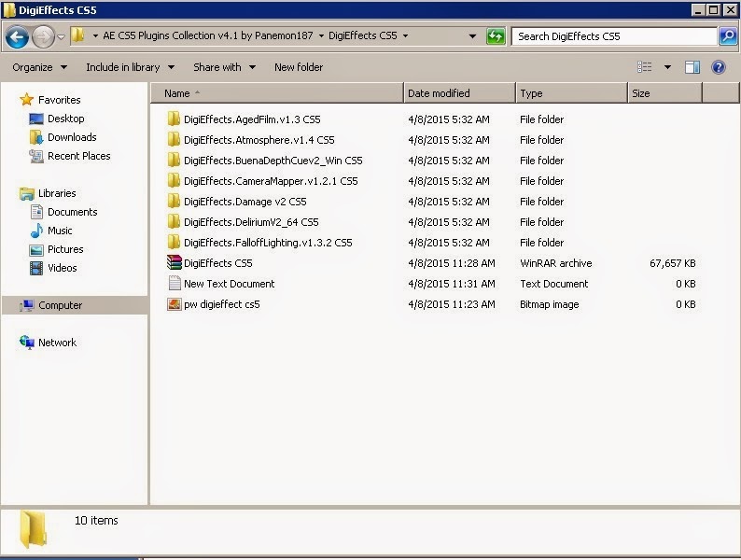Open Recent Places in navigation pane

pyautogui.click(x=79, y=156)
